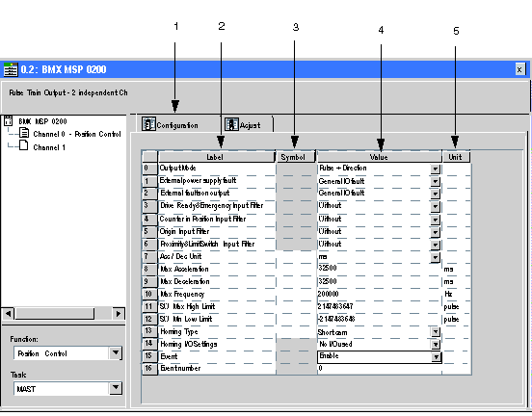
Task: Click the Homing Type label cell
Action: pyautogui.click(x=217, y=331)
